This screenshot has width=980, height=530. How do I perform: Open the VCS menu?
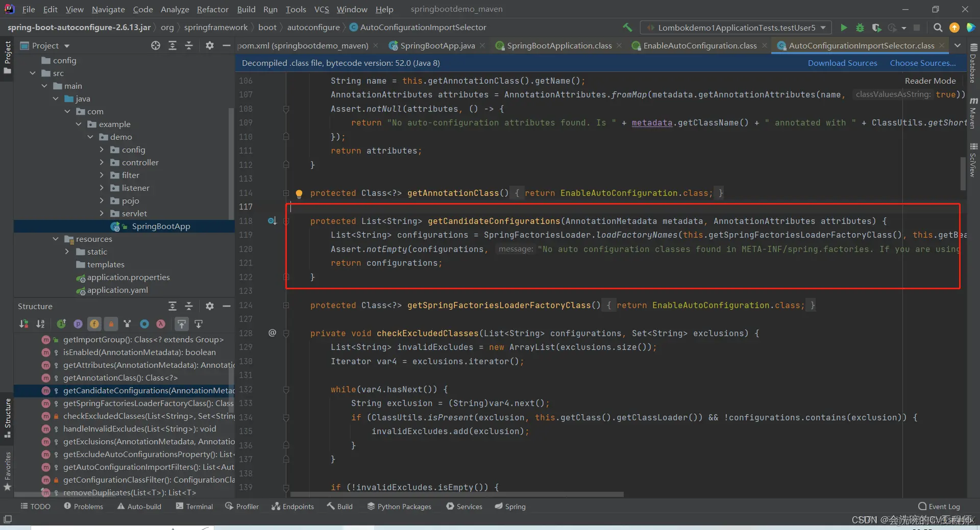tap(322, 9)
